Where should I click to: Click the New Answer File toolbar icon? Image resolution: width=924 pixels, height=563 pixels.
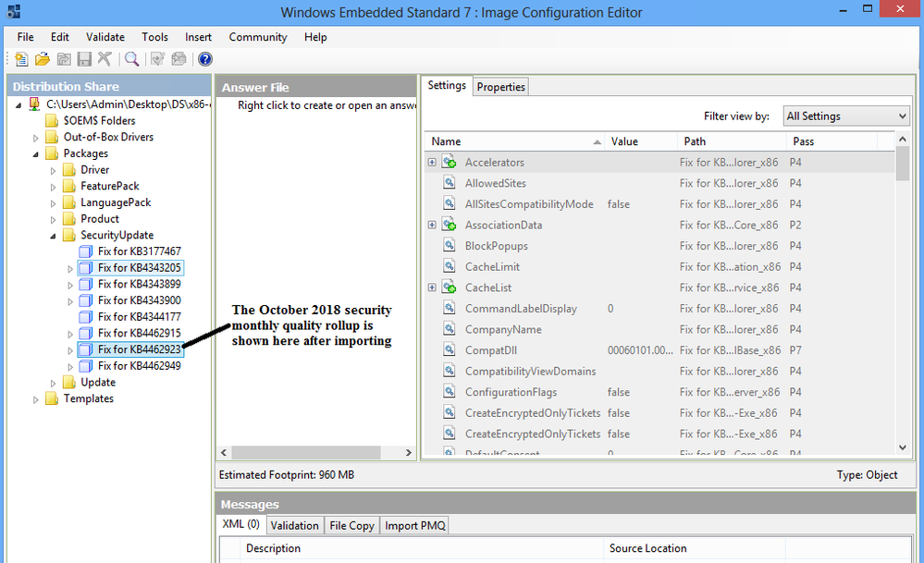[21, 59]
